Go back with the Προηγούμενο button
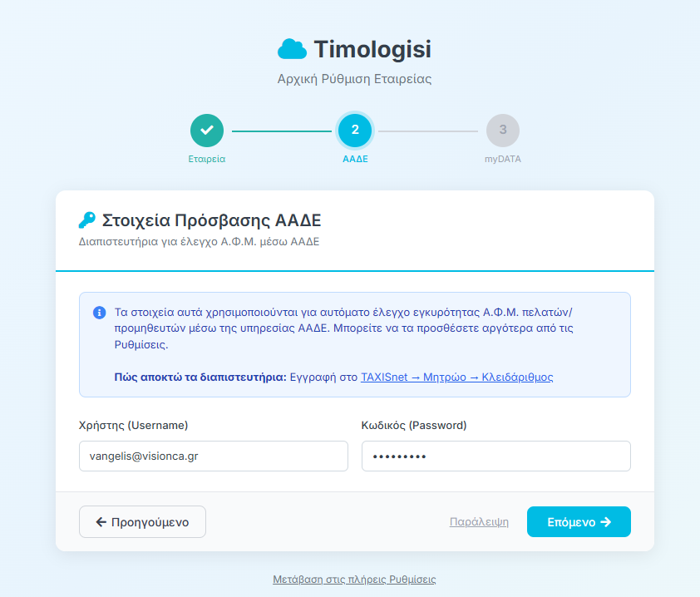This screenshot has height=597, width=700. [x=142, y=522]
